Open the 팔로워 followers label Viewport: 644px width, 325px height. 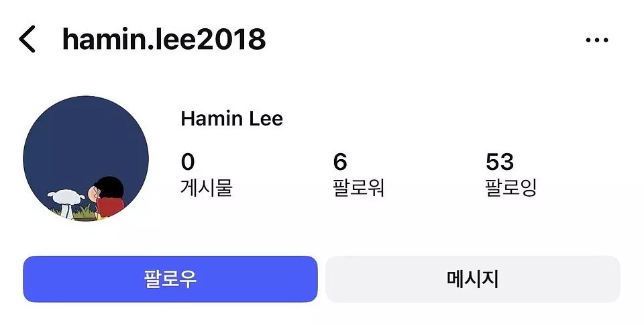(358, 188)
